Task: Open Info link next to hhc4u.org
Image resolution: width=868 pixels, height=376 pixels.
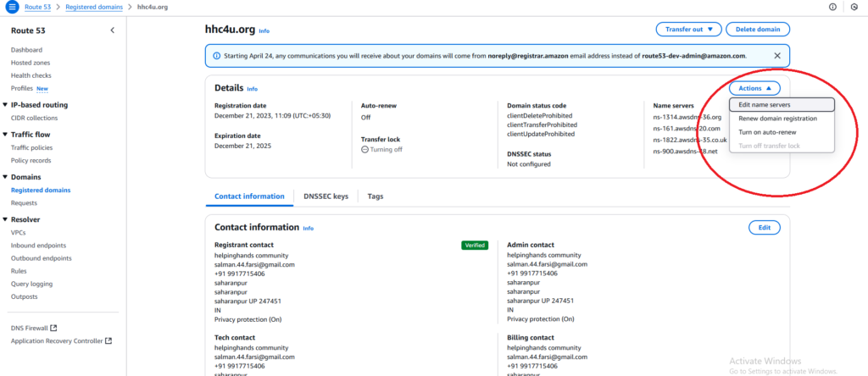Action: click(264, 31)
